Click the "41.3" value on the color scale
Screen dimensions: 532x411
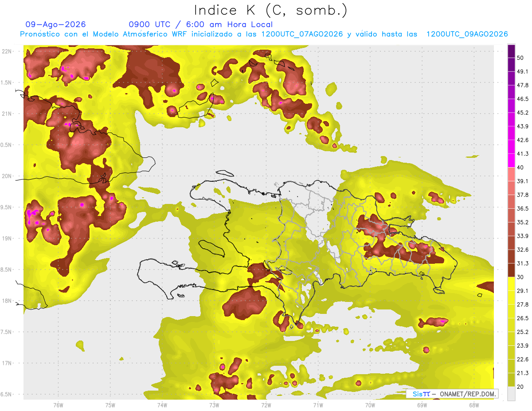[x=523, y=154]
